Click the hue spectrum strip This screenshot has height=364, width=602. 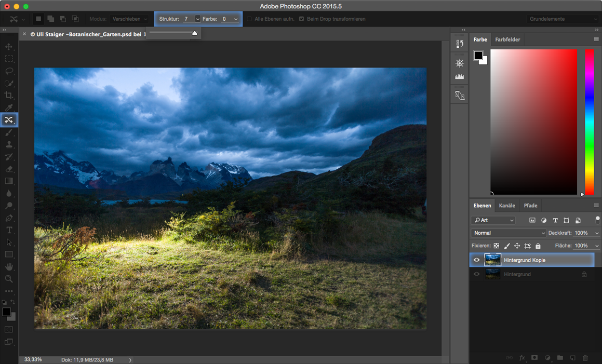pos(590,122)
